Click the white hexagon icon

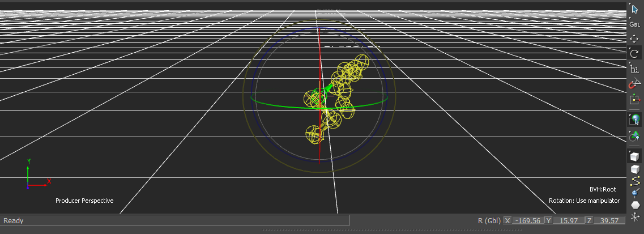(635, 205)
